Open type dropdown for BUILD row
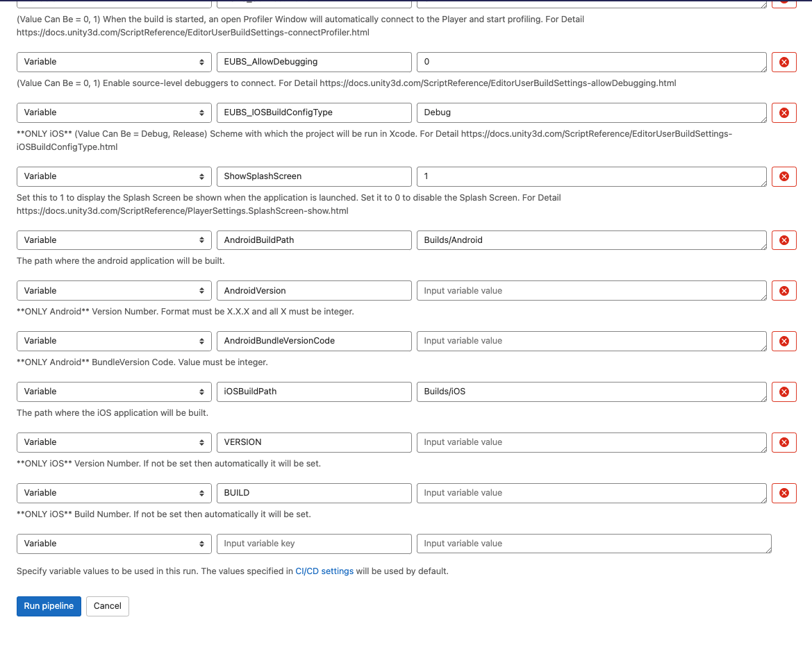Screen dimensions: 812x647 tap(114, 494)
